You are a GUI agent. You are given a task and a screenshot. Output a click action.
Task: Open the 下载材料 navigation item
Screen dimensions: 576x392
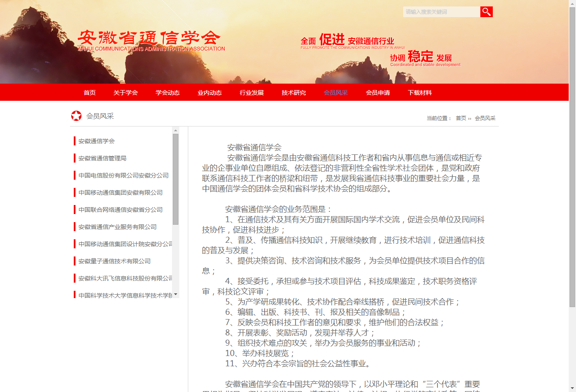420,93
